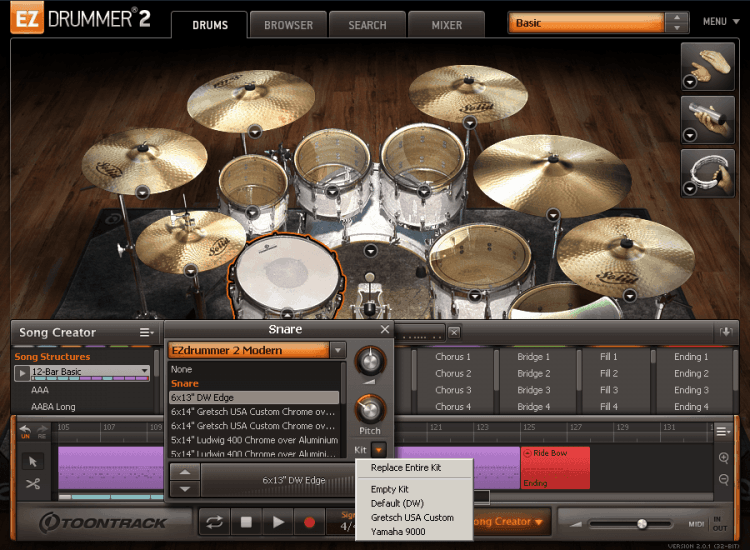Select Chorus 1 part
The width and height of the screenshot is (750, 550).
pyautogui.click(x=453, y=357)
